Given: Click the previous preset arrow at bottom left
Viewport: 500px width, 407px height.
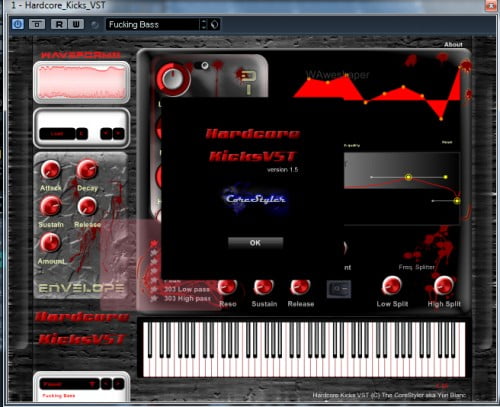Looking at the screenshot, I should click(x=106, y=384).
